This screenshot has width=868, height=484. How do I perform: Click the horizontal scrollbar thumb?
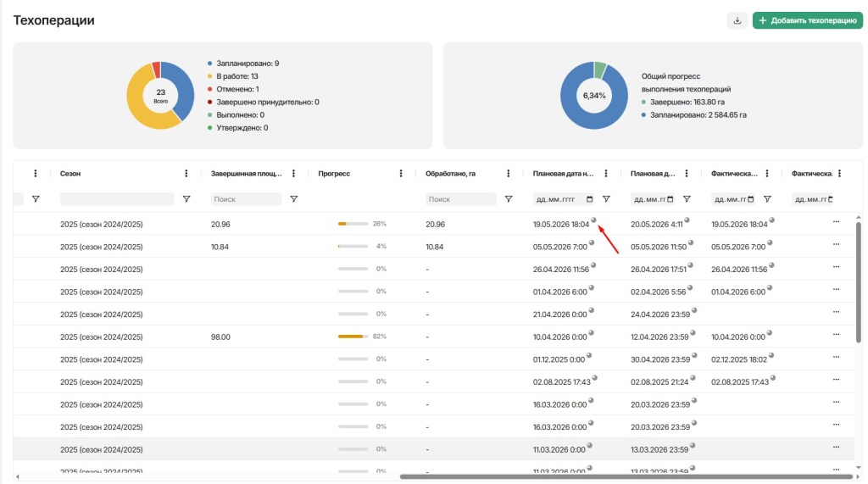click(x=626, y=476)
